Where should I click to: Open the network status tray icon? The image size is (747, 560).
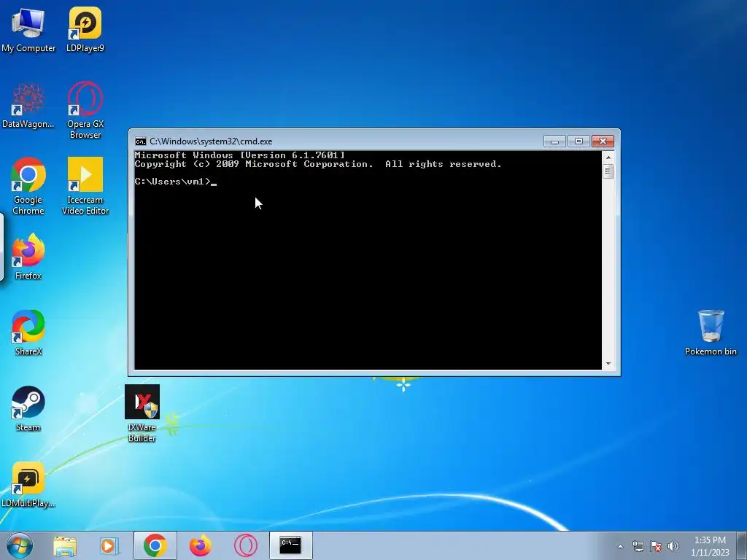(x=638, y=546)
